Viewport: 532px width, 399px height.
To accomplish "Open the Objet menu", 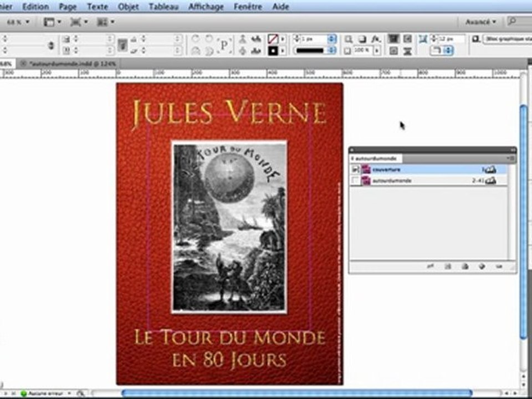I will click(x=128, y=7).
